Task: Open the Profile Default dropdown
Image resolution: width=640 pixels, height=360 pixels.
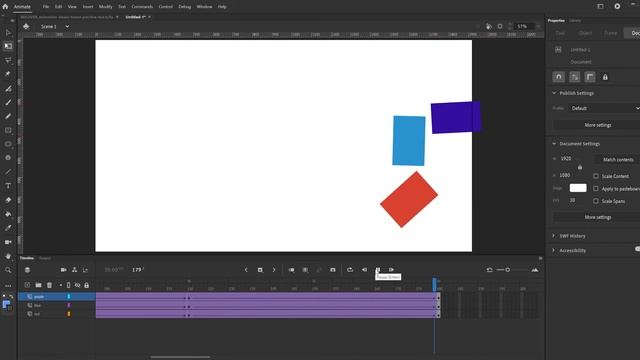Action: 604,108
